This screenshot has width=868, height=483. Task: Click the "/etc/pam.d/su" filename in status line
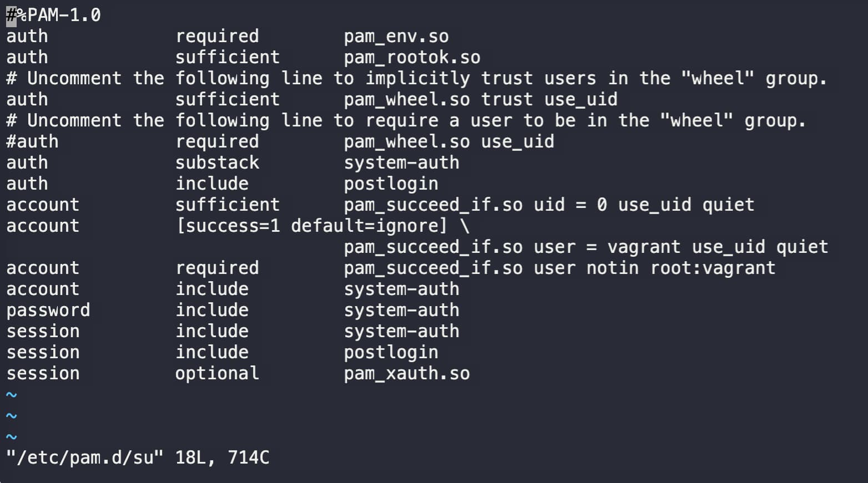85,458
